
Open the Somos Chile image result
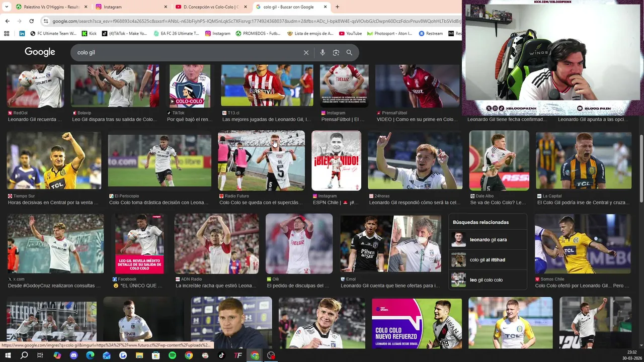click(583, 244)
